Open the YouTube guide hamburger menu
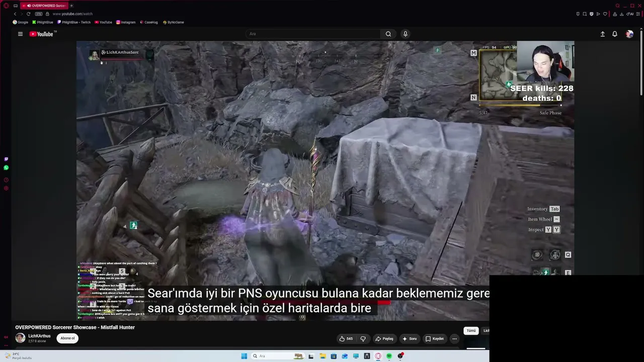 click(x=20, y=34)
